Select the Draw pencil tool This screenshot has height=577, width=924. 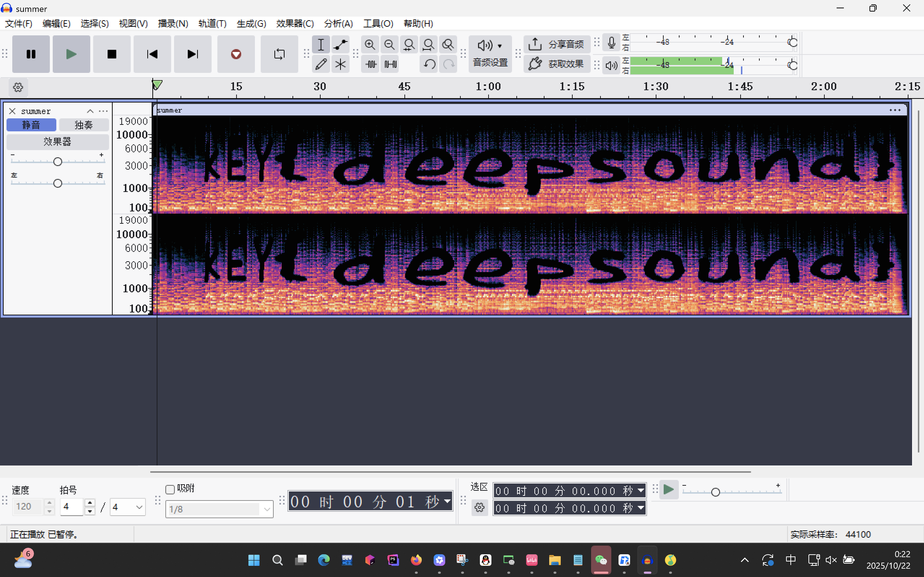[x=321, y=64]
